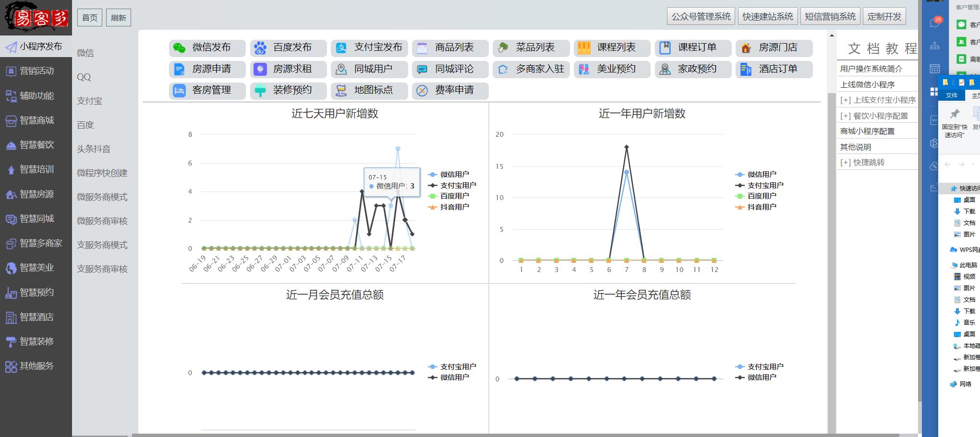Click the month 7 peak point on yearly chart

(626, 147)
